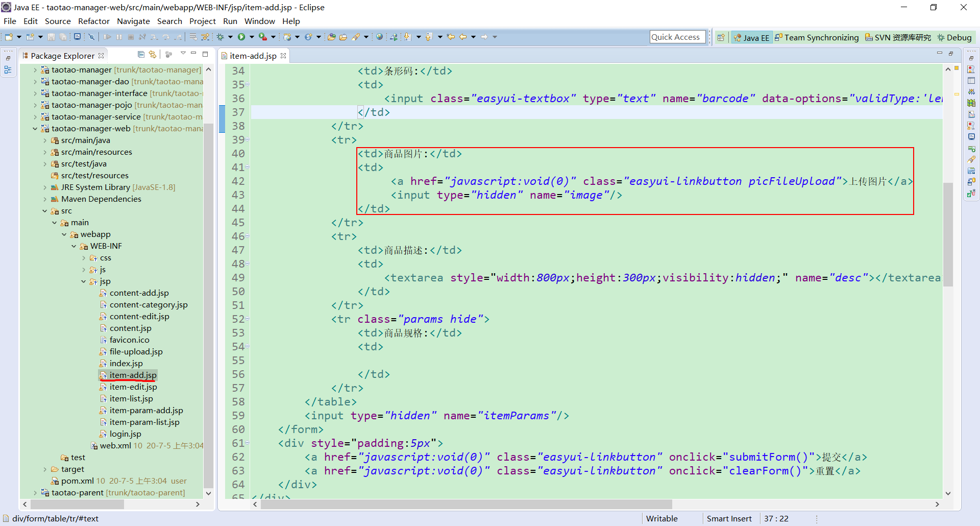Switch to Debug perspective
Image resolution: width=980 pixels, height=526 pixels.
pos(954,37)
